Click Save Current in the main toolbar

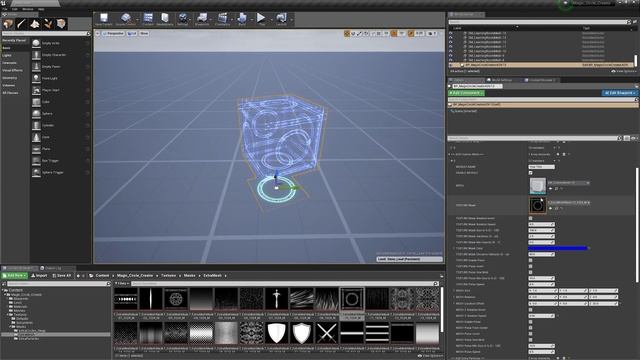pyautogui.click(x=104, y=19)
